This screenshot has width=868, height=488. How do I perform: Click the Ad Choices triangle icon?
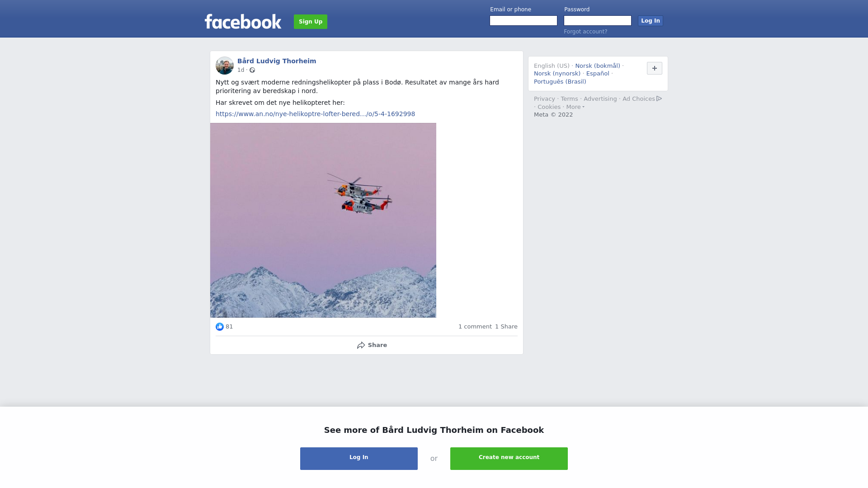click(x=659, y=99)
